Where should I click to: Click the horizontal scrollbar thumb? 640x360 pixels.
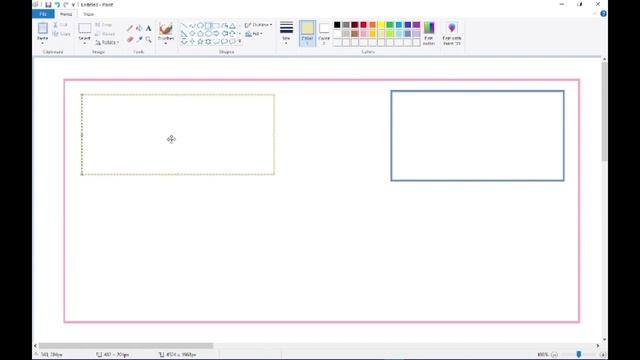coord(126,346)
